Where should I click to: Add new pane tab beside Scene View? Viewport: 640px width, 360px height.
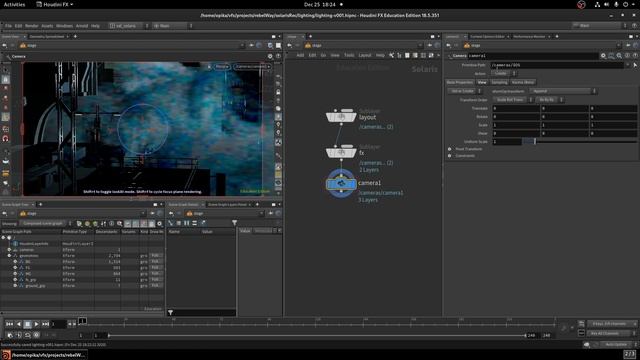tap(75, 37)
